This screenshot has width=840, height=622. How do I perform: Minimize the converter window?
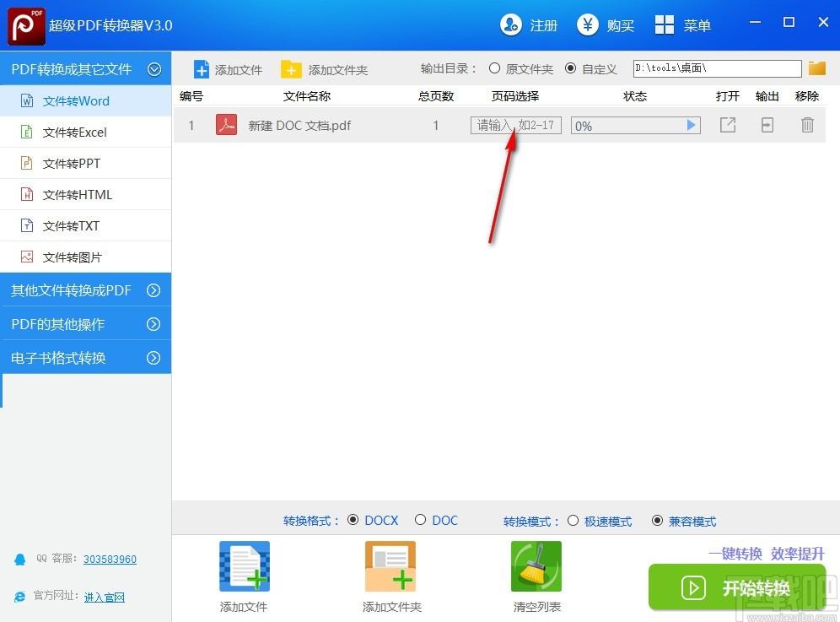pos(756,22)
